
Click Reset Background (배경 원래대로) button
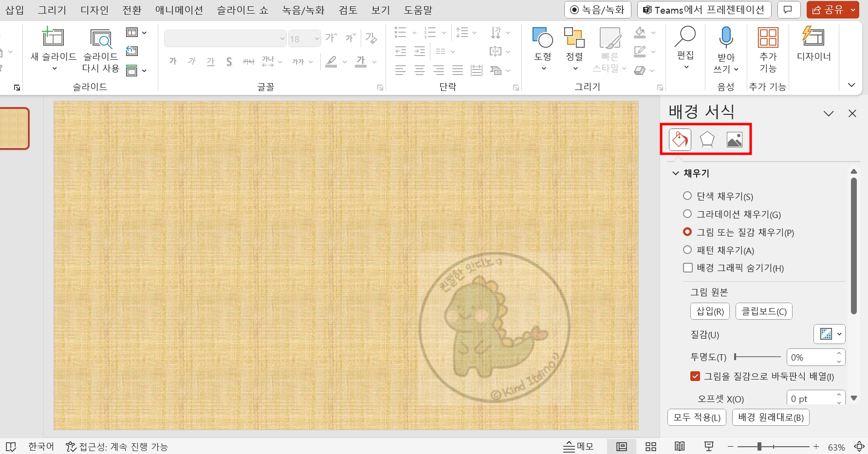[x=771, y=418]
